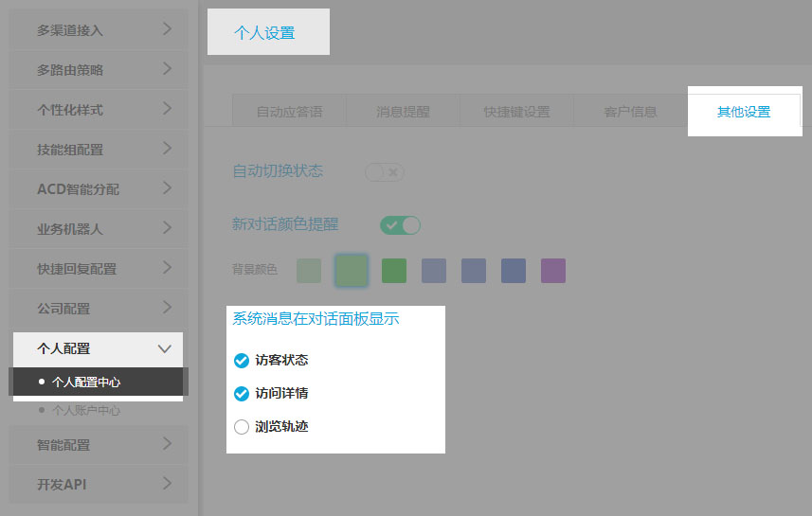Click the arrow next to 开发API
Viewport: 812px width, 516px height.
click(x=167, y=484)
